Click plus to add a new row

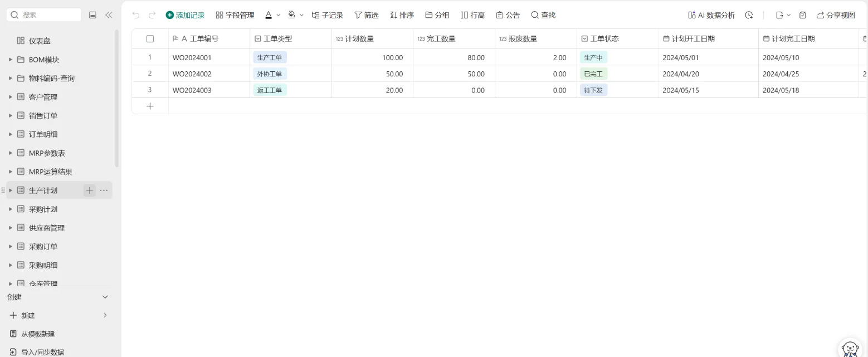click(150, 106)
